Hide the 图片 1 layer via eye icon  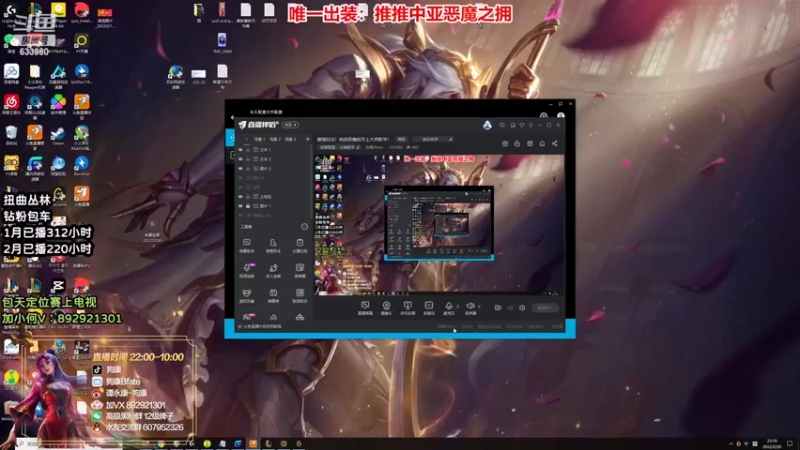coord(240,206)
